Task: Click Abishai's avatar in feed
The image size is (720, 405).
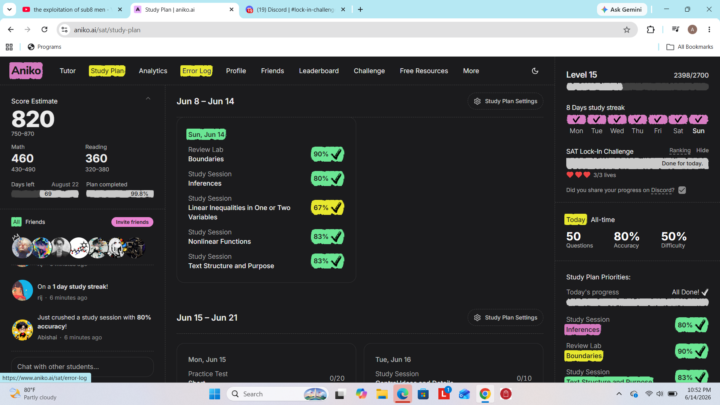Action: 22,329
